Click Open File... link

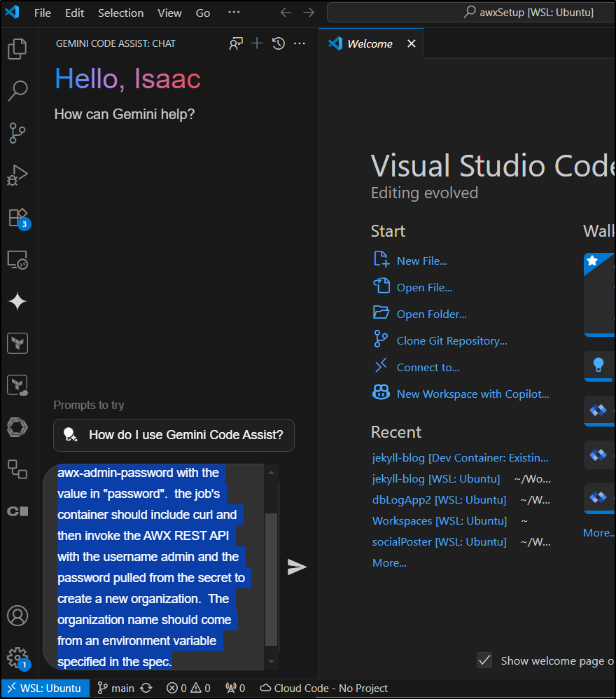point(424,288)
